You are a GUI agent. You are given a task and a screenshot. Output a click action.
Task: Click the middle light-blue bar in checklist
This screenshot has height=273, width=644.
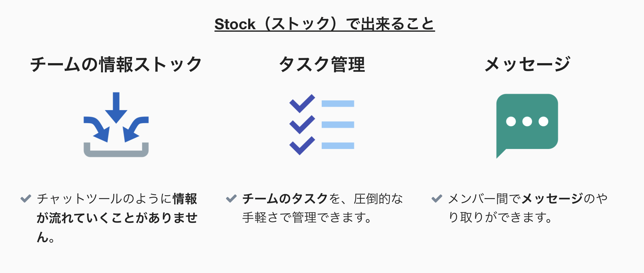[338, 125]
